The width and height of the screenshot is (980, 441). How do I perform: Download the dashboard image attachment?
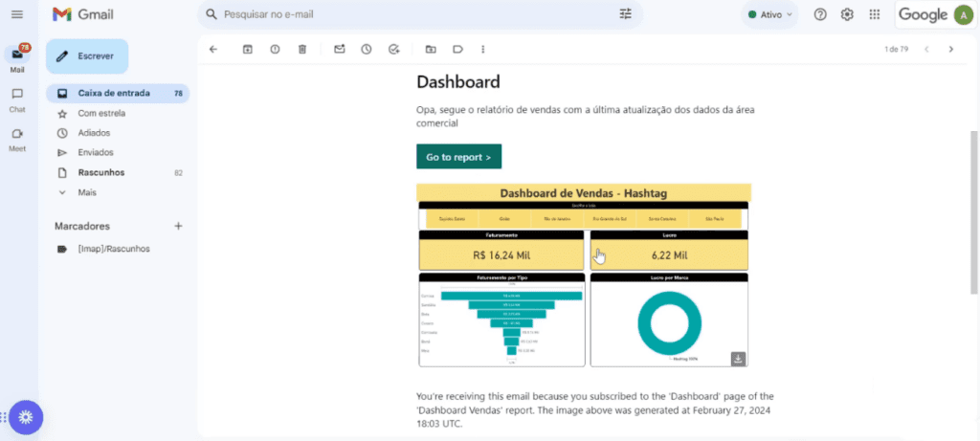tap(738, 359)
